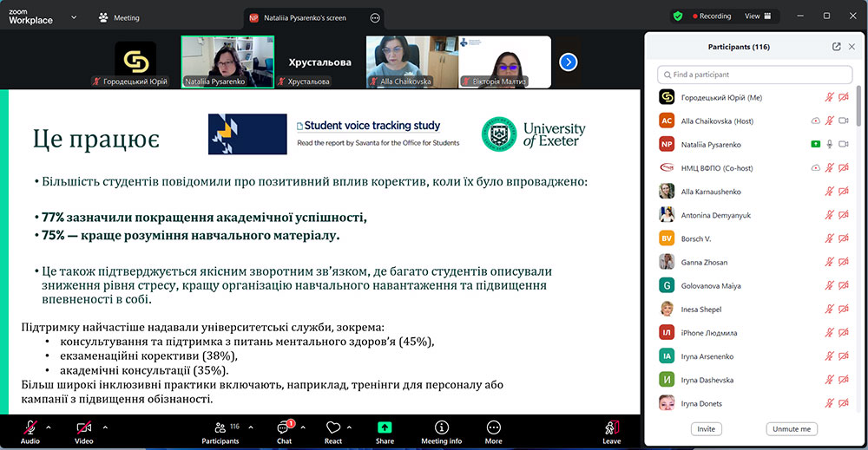868x450 pixels.
Task: Click the participants list scrollbar
Action: (x=858, y=113)
